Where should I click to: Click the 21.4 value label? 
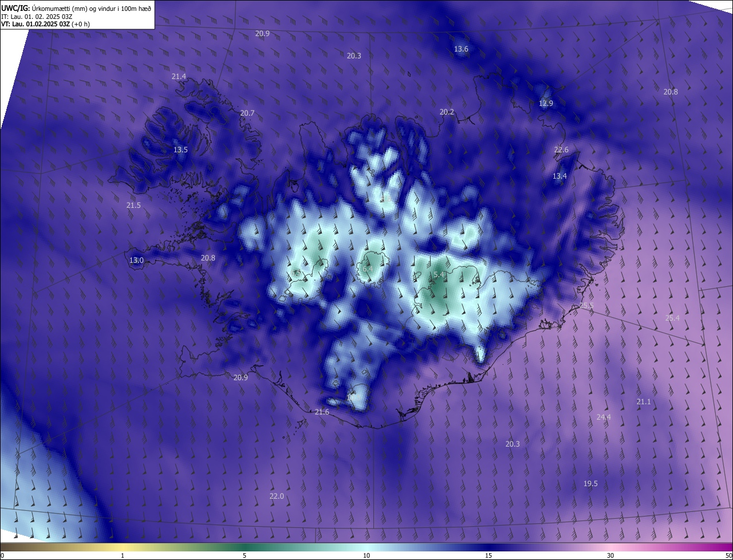click(179, 77)
